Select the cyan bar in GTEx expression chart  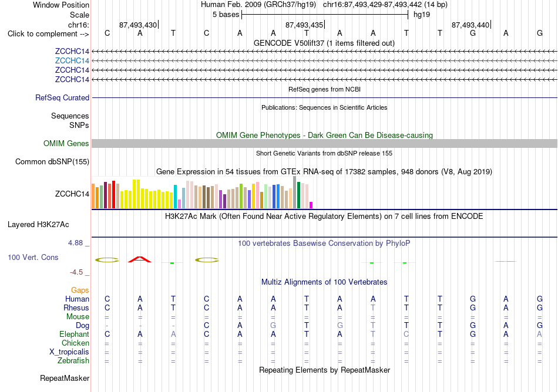pyautogui.click(x=175, y=197)
